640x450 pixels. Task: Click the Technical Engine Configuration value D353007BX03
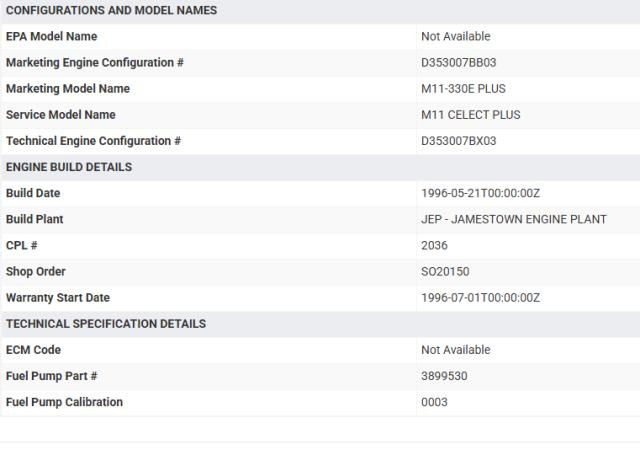459,141
